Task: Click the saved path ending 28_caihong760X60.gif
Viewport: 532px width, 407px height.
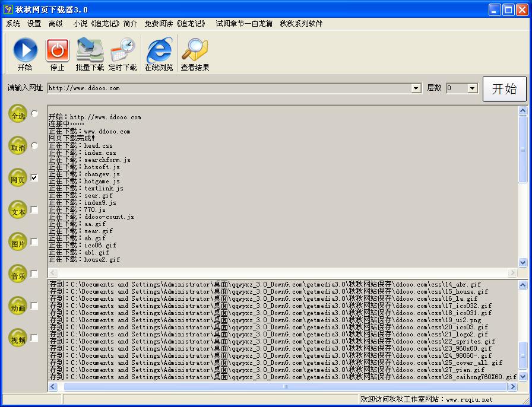Action: click(283, 377)
